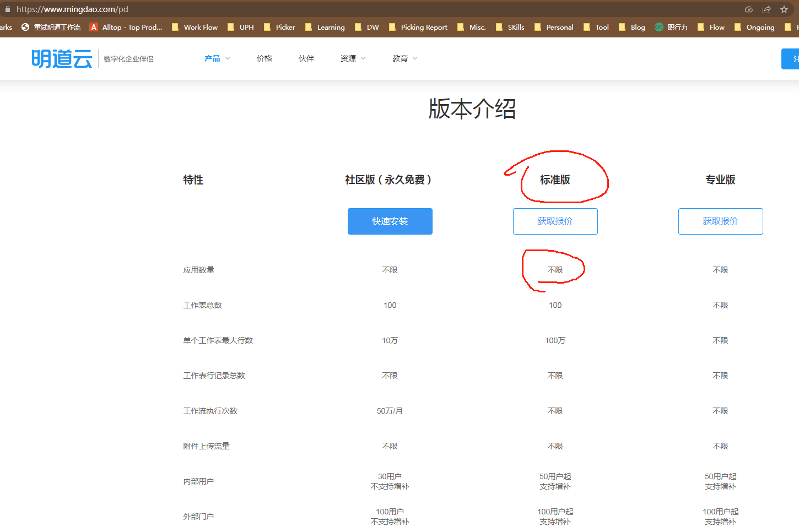
Task: Bookmark this page with the star icon
Action: click(784, 9)
